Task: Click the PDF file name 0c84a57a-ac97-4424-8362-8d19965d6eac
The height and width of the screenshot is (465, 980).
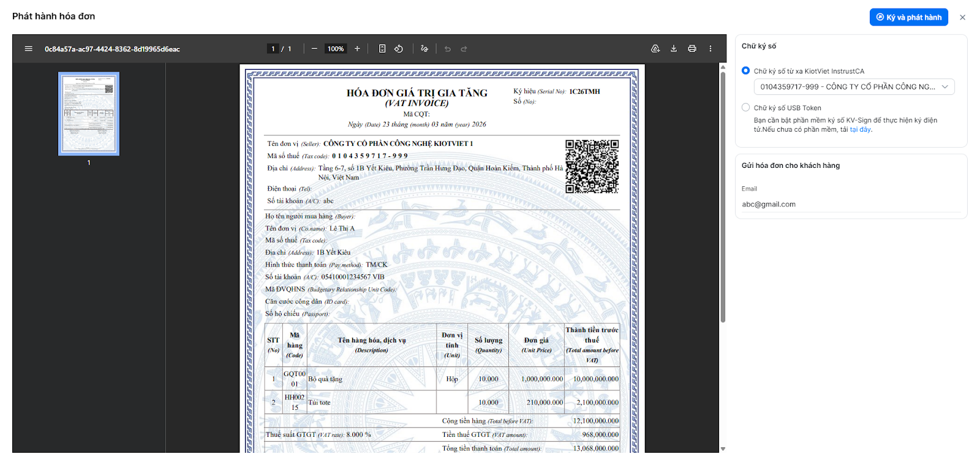Action: 112,49
